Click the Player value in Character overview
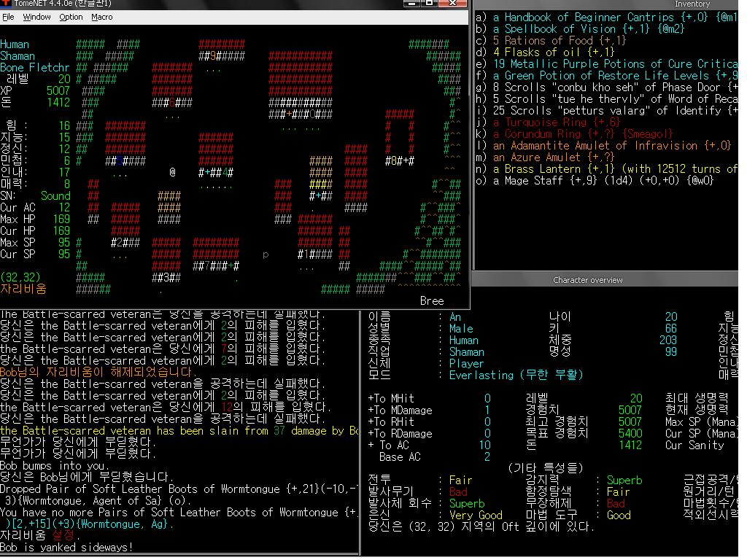Screen dimensions: 747x560 coord(466,364)
